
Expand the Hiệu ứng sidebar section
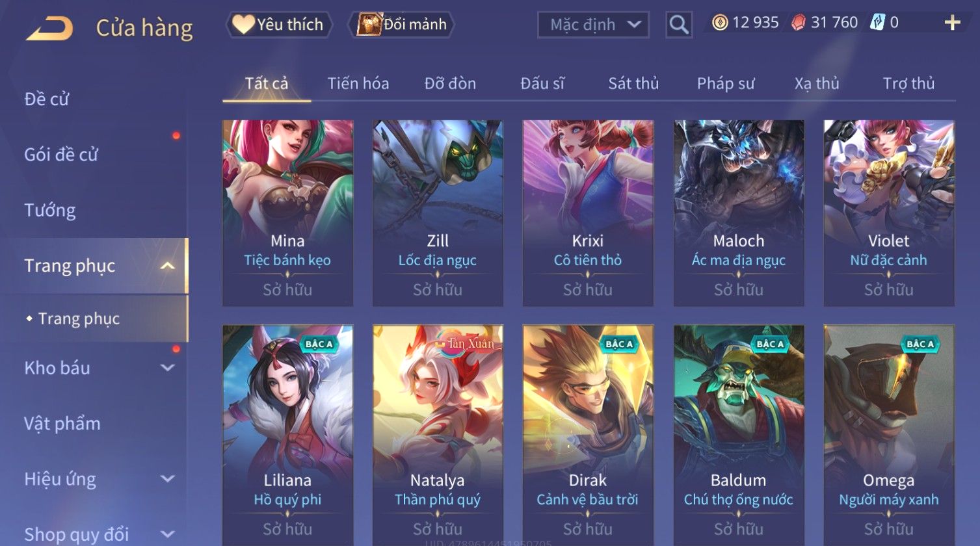coord(167,479)
